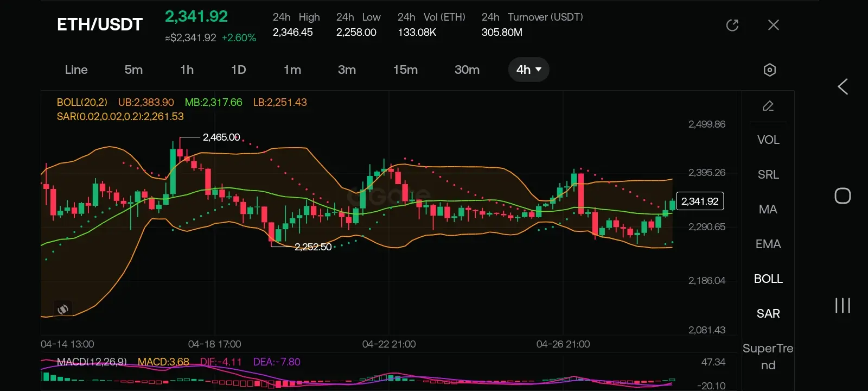This screenshot has width=868, height=391.
Task: Tap the large green 2,341.92 header price
Action: point(196,16)
